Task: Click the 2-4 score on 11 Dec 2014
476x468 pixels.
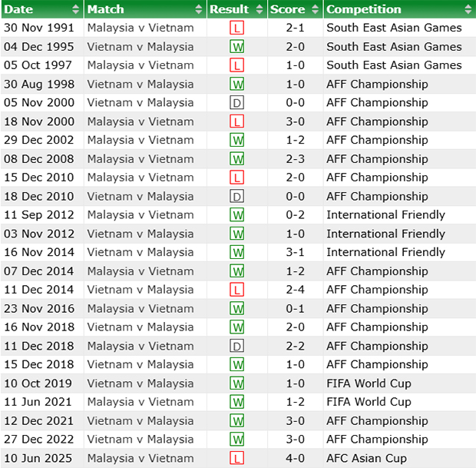Action: (x=295, y=290)
